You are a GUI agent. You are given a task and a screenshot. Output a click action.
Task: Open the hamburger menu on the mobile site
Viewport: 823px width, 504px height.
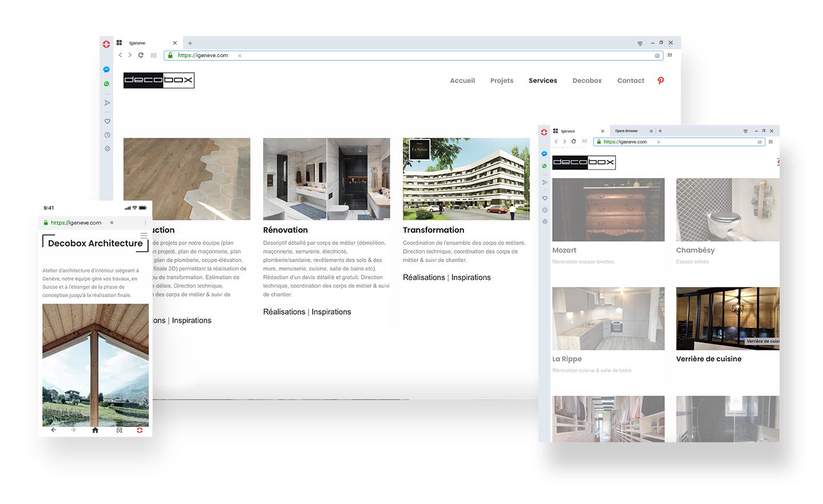pos(144,235)
